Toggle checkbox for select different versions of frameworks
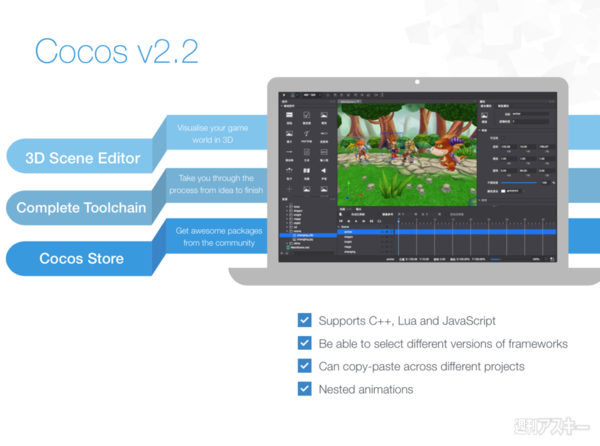Screen dimensions: 600x446 point(305,343)
